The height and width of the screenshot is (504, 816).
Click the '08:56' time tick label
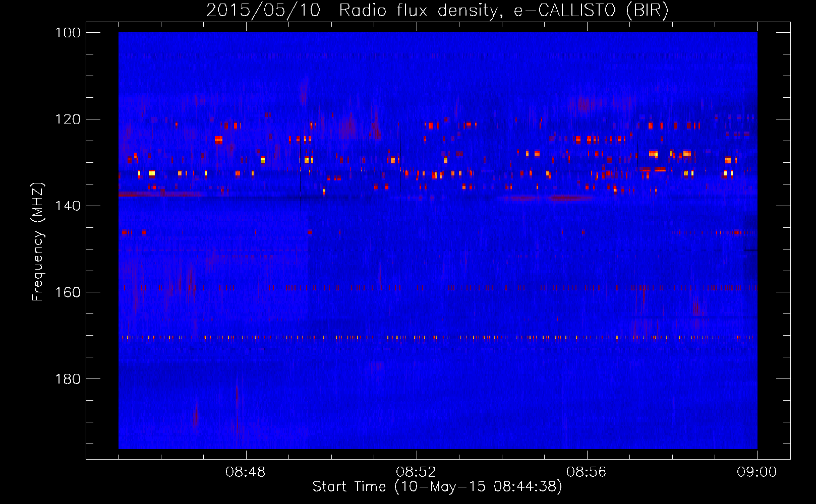click(x=587, y=472)
